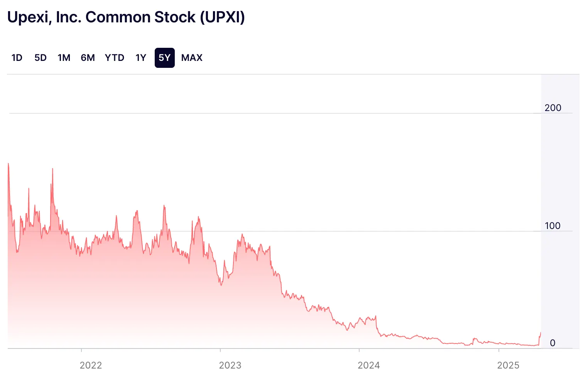
Task: Select the 1D time range
Action: click(x=17, y=57)
